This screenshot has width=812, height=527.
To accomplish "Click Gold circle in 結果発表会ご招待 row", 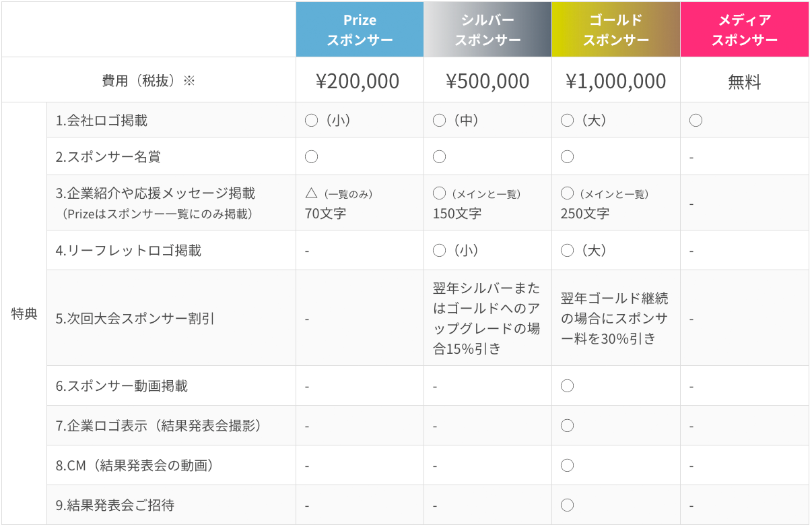I will pyautogui.click(x=568, y=505).
